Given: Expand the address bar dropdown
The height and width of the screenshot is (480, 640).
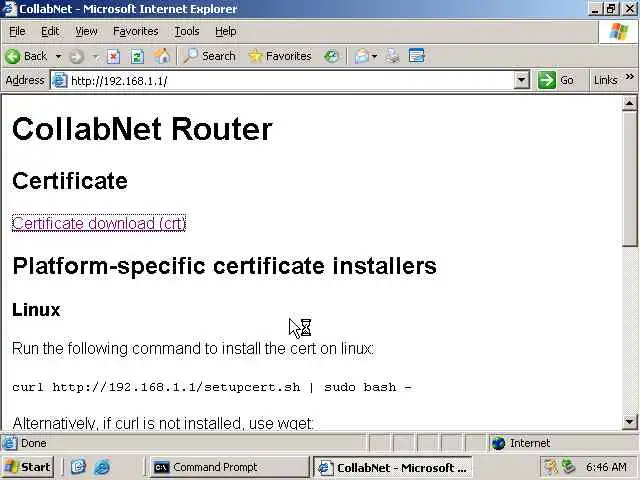Looking at the screenshot, I should coord(521,80).
